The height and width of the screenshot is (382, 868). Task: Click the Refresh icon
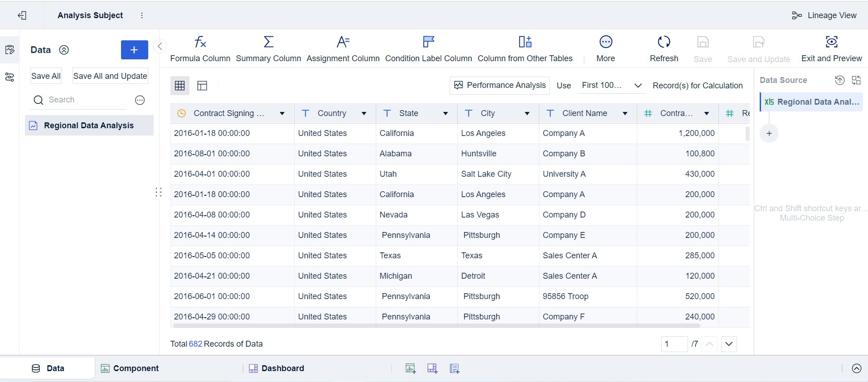pos(664,42)
